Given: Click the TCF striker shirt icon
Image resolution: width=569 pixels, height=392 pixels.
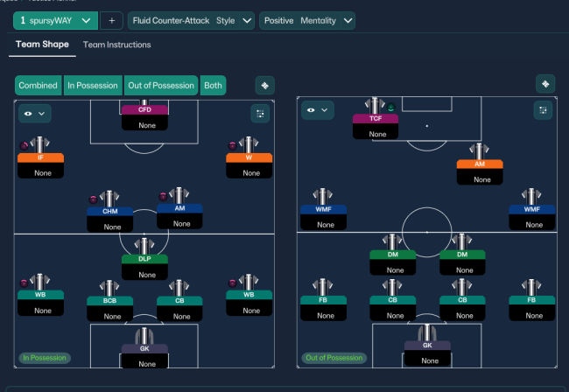Looking at the screenshot, I should coord(376,105).
